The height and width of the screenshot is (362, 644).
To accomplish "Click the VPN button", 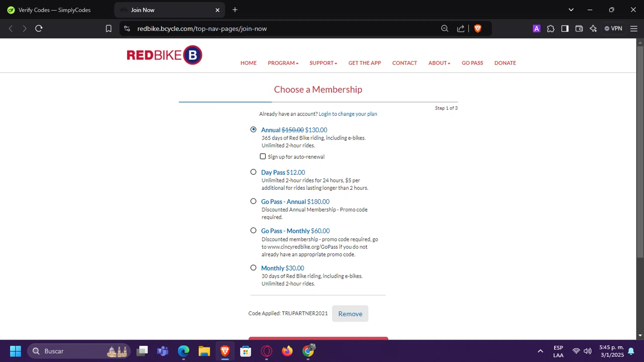I will coord(614,28).
